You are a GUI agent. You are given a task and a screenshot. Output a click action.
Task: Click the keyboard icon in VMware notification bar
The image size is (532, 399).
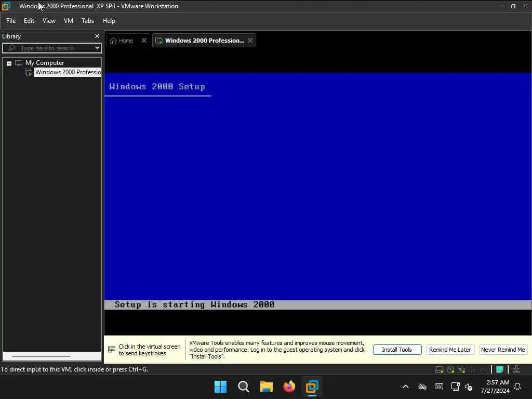pyautogui.click(x=111, y=350)
